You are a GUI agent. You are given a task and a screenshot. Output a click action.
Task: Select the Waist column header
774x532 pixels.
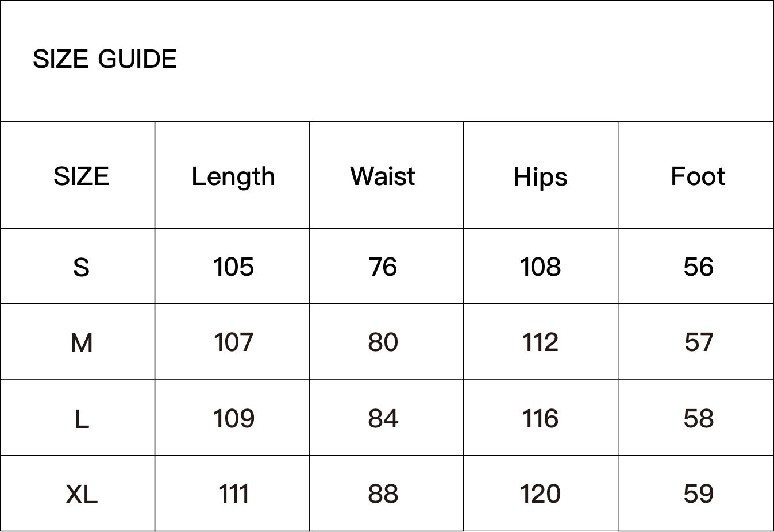383,176
